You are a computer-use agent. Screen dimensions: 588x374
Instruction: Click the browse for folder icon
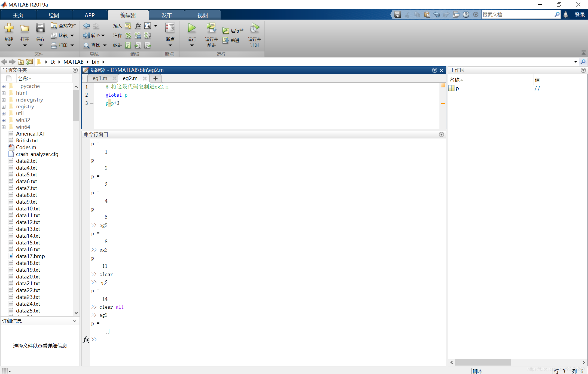point(29,62)
